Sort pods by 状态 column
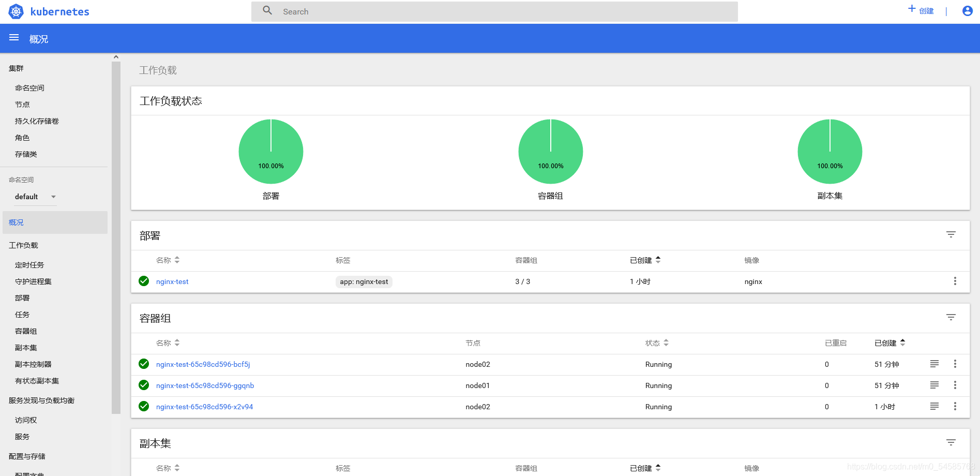This screenshot has width=980, height=476. (657, 343)
